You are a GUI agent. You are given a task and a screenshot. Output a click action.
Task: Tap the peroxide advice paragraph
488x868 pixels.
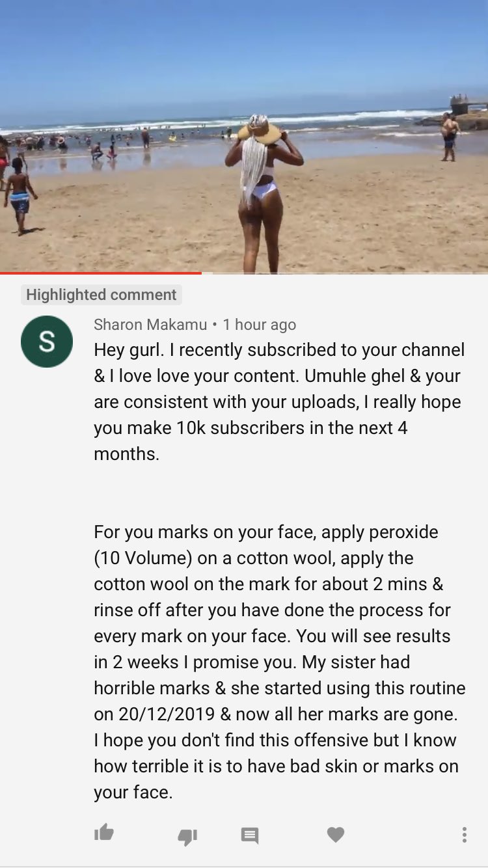280,662
